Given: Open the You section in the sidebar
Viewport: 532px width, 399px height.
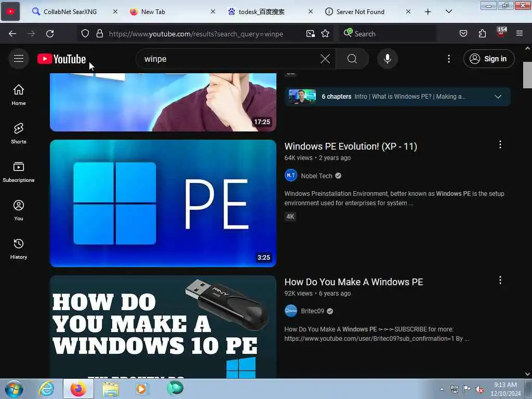Looking at the screenshot, I should 19,210.
